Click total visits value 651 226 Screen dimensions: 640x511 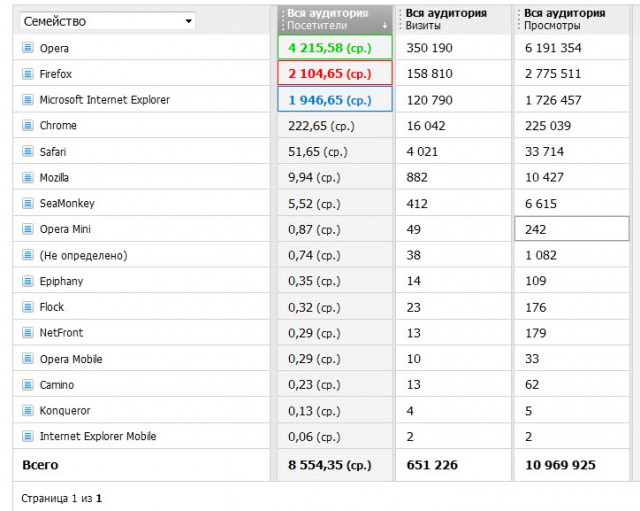(x=432, y=465)
